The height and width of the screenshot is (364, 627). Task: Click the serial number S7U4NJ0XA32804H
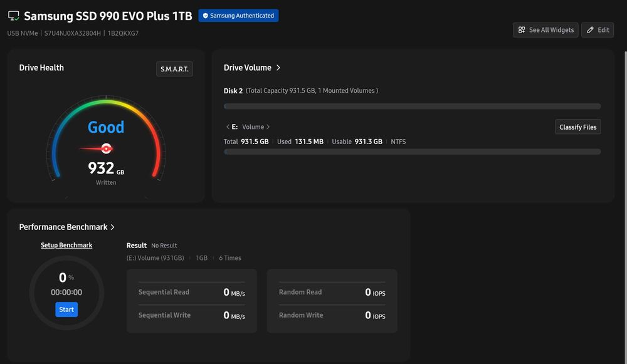point(72,33)
